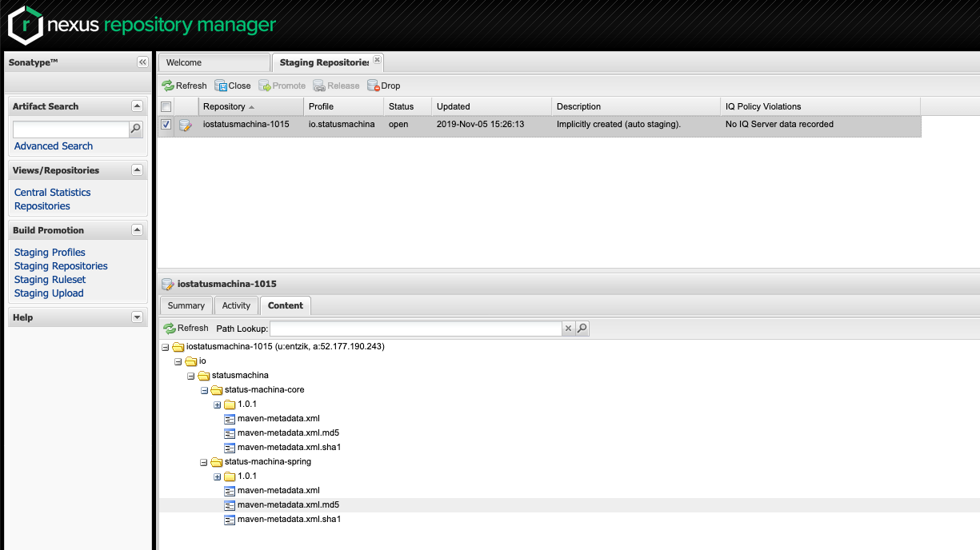Click the '2019-Nov-05 15:26:13' updated cell
Screen dimensions: 980x550
coord(480,125)
